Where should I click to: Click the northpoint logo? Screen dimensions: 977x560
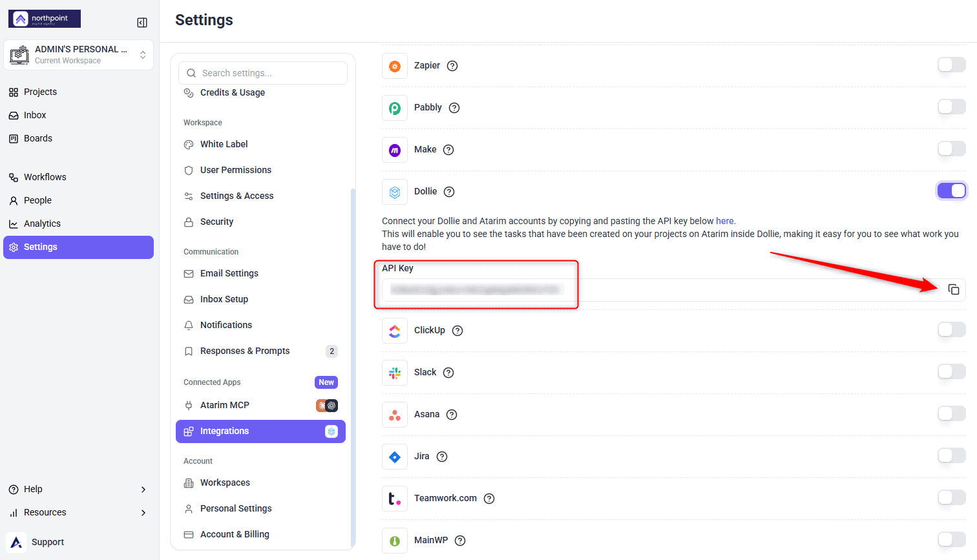[x=45, y=19]
